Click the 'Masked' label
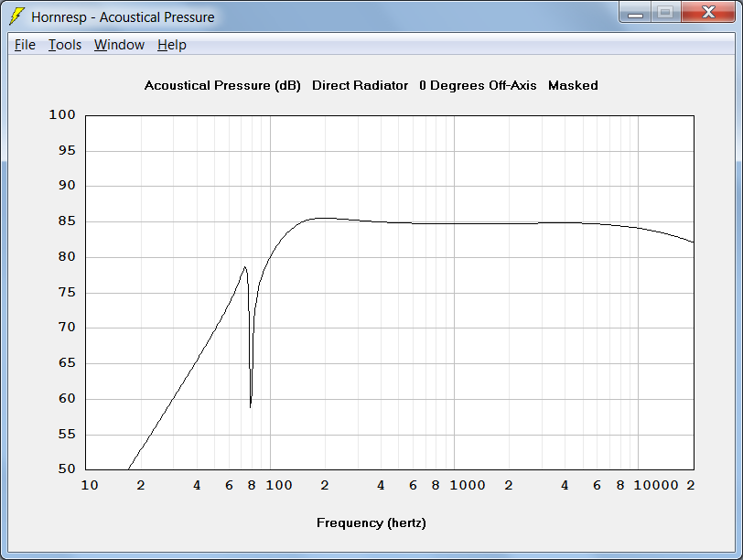 tap(573, 86)
